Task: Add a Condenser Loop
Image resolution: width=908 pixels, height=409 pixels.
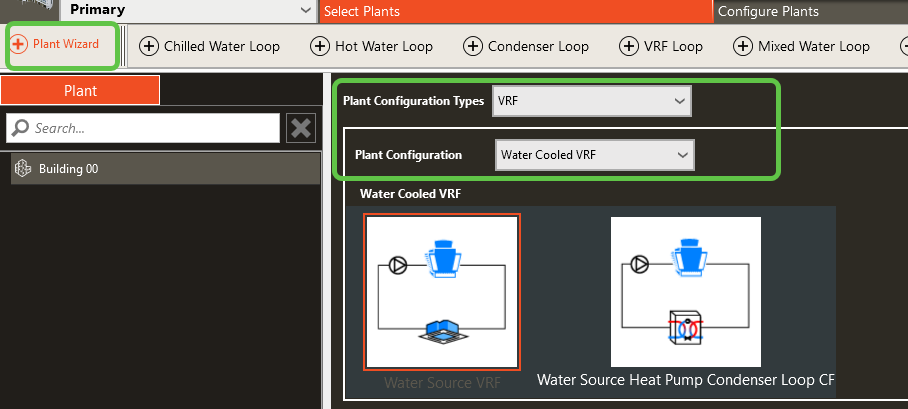Action: click(526, 46)
